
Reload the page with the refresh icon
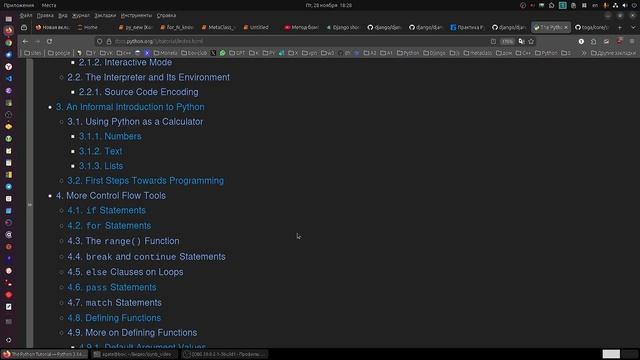click(49, 41)
